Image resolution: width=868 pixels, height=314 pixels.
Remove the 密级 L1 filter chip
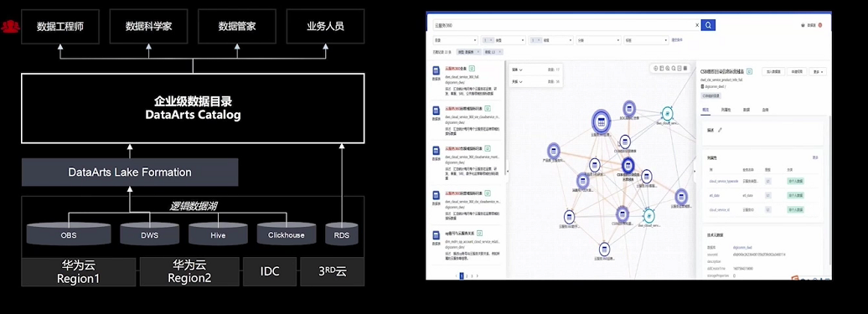pyautogui.click(x=500, y=51)
